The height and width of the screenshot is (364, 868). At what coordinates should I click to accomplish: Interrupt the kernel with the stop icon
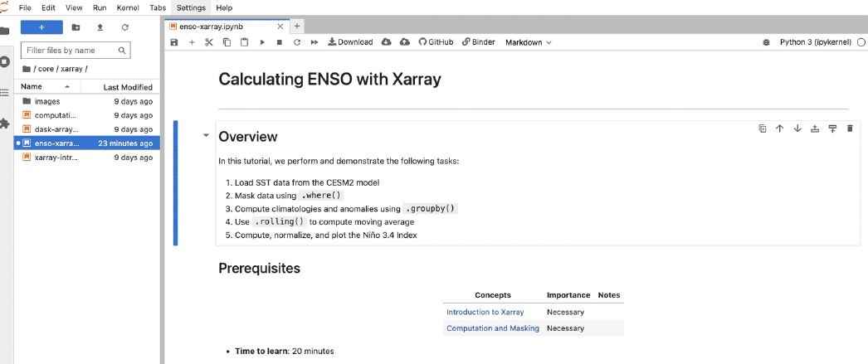click(280, 42)
